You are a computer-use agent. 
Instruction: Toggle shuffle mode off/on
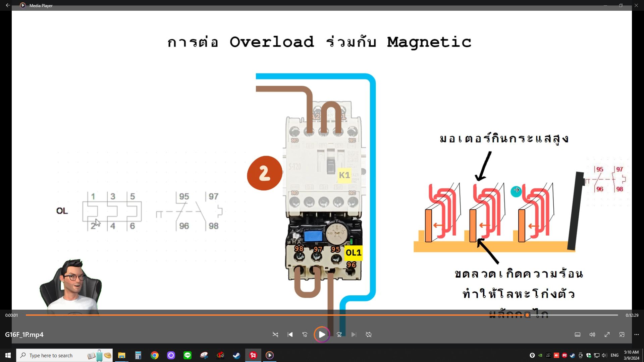click(275, 335)
